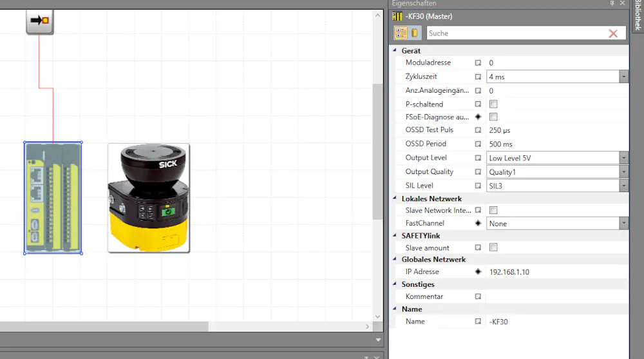Open the bottom panel dropdown arrow
Screen dimensions: 644x359
point(378,340)
